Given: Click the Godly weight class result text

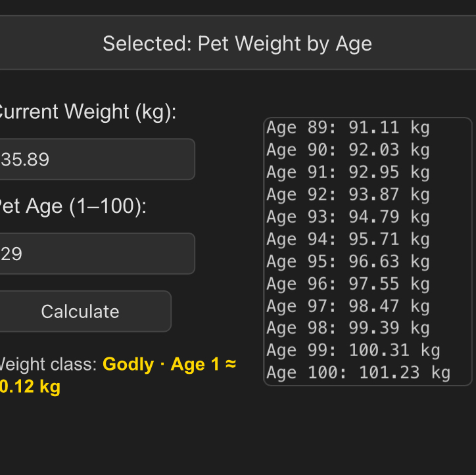Looking at the screenshot, I should pyautogui.click(x=128, y=364).
